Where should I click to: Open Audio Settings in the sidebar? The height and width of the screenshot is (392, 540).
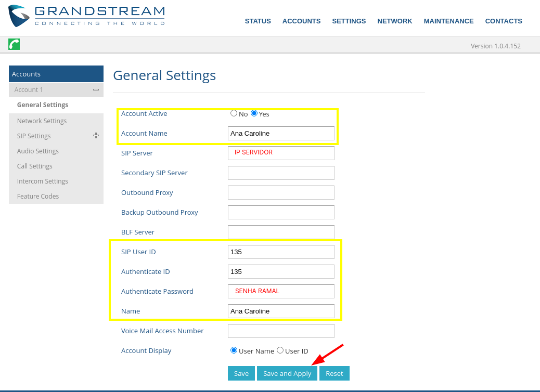point(37,151)
